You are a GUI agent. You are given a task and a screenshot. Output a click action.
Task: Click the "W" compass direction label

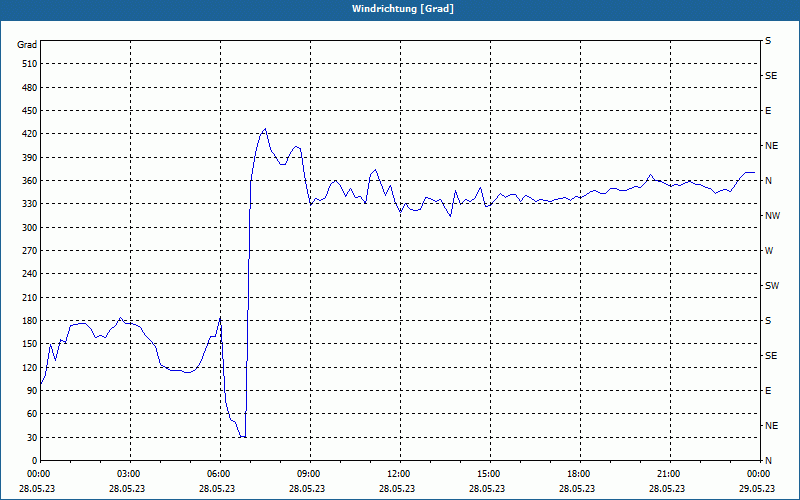(769, 251)
